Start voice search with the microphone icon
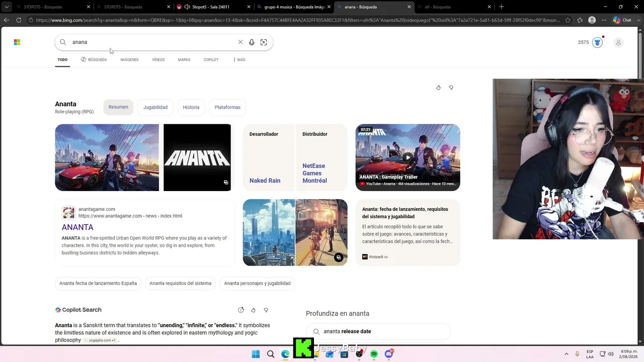 (252, 42)
